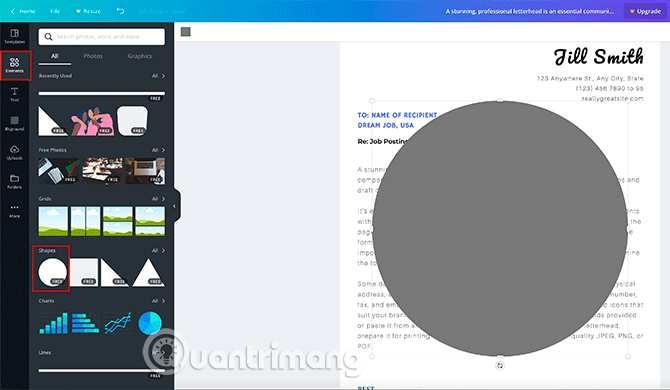Image resolution: width=670 pixels, height=390 pixels.
Task: Expand all Charts
Action: coord(158,301)
